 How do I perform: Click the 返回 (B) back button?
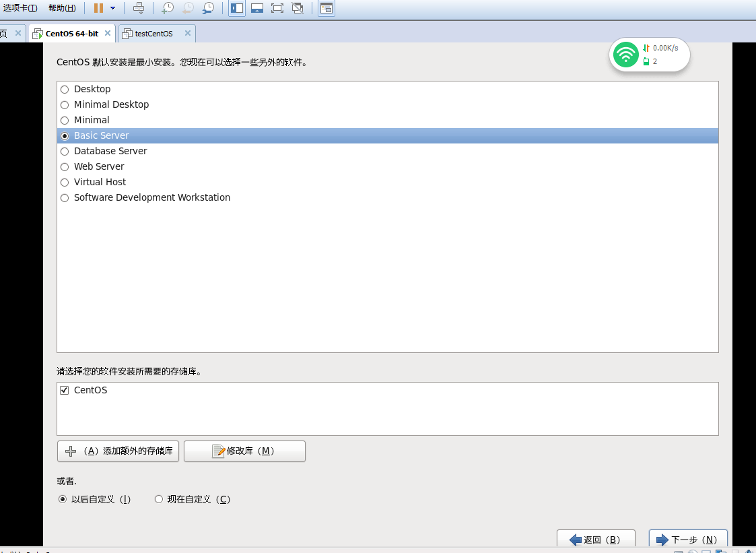click(x=596, y=540)
